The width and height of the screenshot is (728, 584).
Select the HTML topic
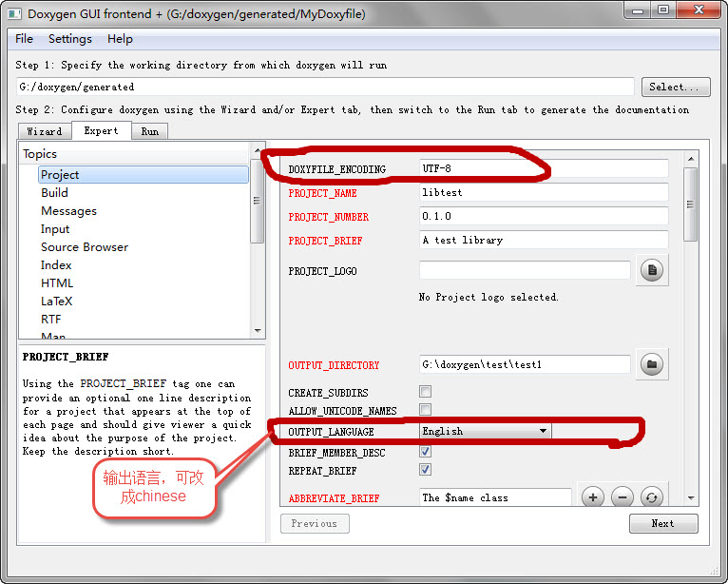[x=57, y=283]
